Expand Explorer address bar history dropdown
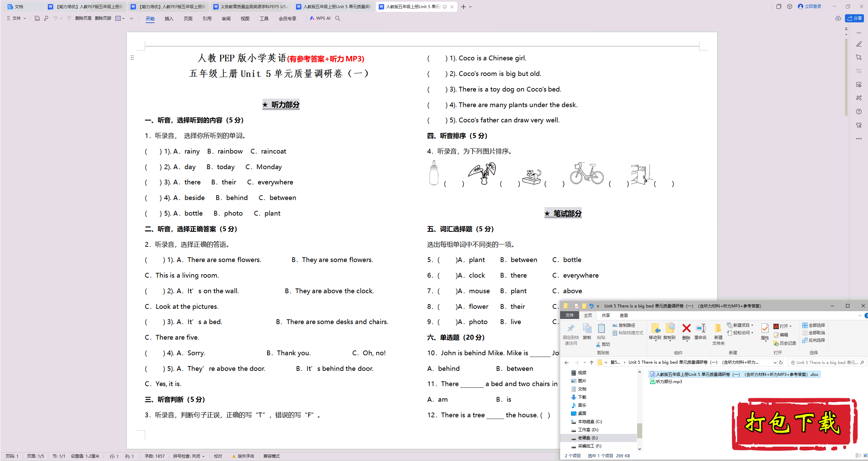The height and width of the screenshot is (461, 868). point(775,362)
